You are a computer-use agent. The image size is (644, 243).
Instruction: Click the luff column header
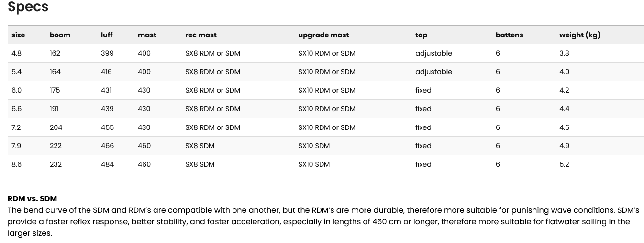click(x=107, y=35)
